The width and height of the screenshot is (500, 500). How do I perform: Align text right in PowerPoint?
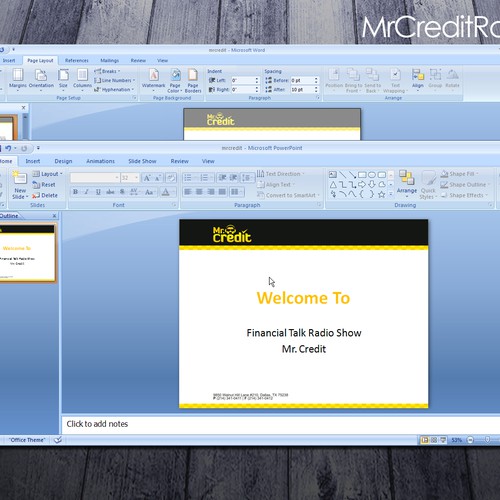[x=211, y=192]
